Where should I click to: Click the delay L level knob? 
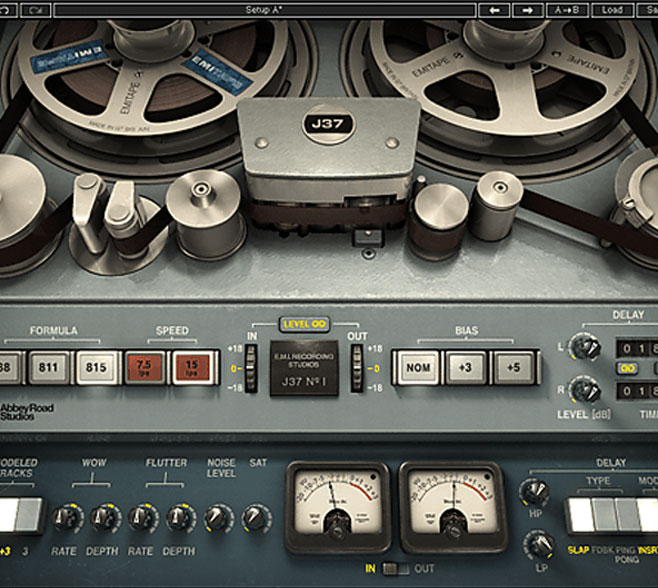coord(585,346)
